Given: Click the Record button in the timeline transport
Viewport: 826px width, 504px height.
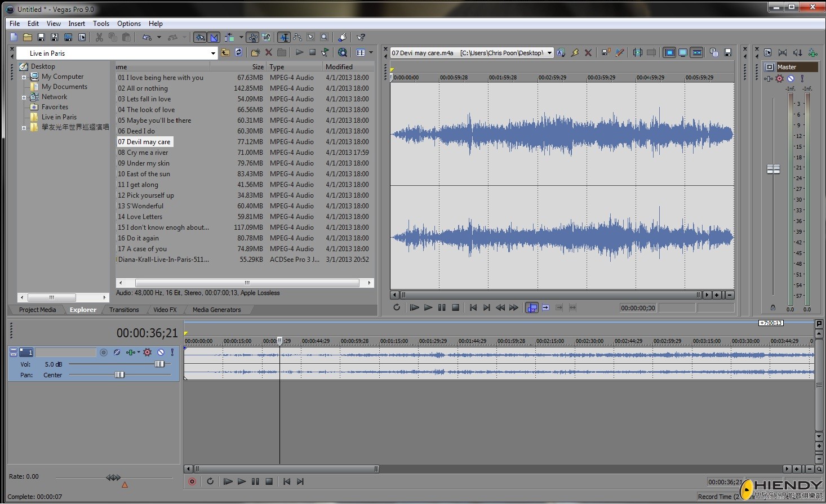Looking at the screenshot, I should tap(192, 481).
